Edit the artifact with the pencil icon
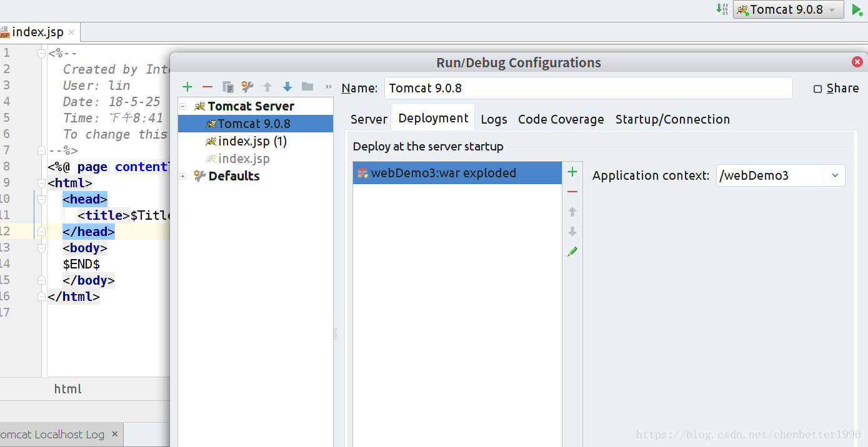The width and height of the screenshot is (868, 447). pos(572,252)
